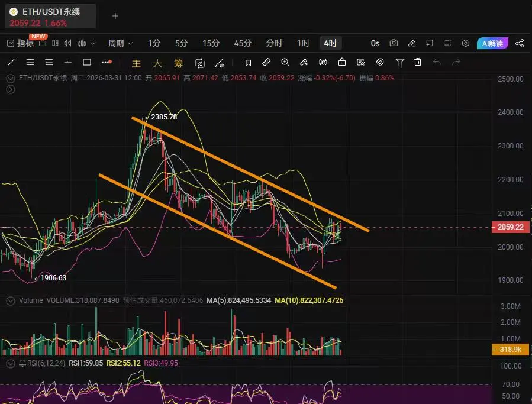Collapse the Volume indicator panel
Image resolution: width=532 pixels, height=404 pixels.
11,301
